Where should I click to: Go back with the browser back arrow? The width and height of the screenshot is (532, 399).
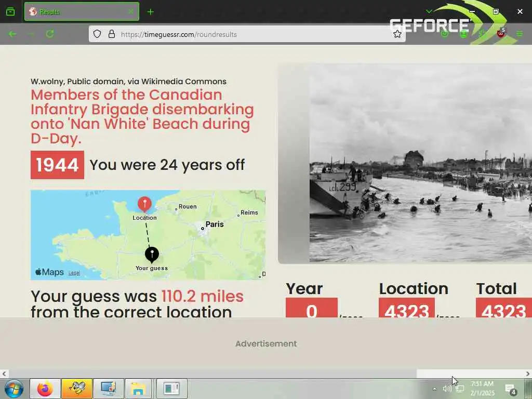12,34
